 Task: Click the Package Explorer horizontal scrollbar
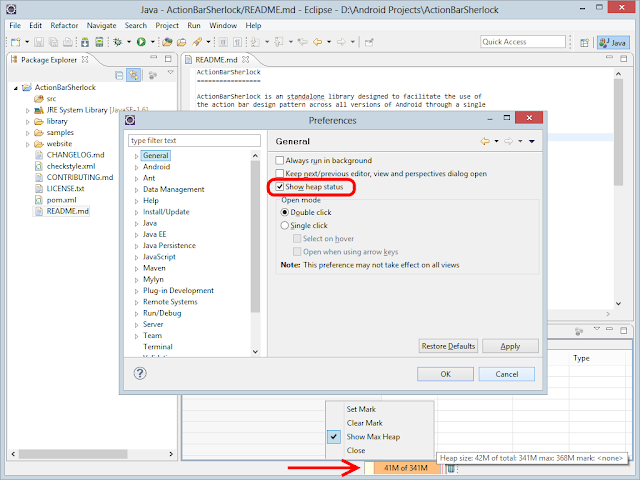pos(73,454)
